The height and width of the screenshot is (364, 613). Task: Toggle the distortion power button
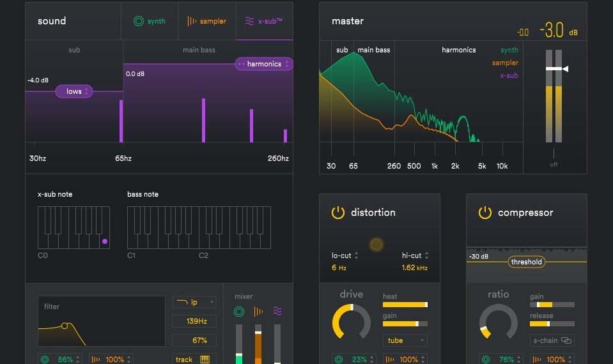coord(338,213)
